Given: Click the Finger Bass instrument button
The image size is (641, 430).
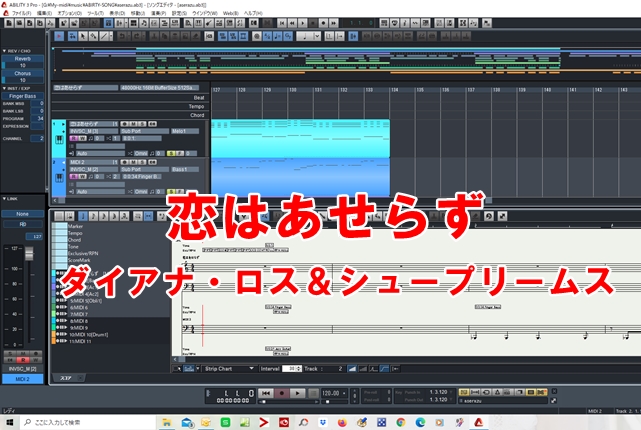Looking at the screenshot, I should [22, 96].
